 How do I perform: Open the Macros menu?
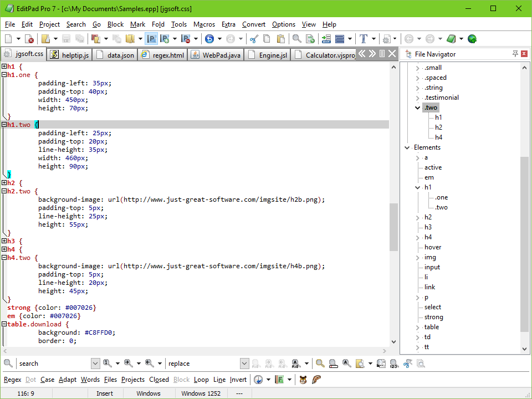tap(204, 24)
